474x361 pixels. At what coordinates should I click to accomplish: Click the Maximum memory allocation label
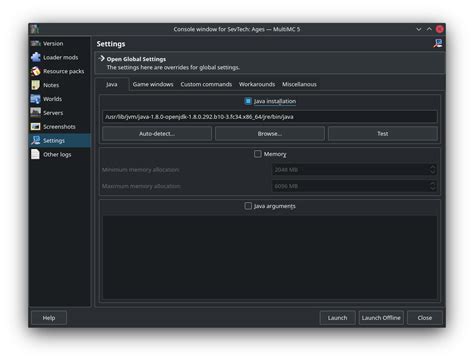[x=141, y=186]
